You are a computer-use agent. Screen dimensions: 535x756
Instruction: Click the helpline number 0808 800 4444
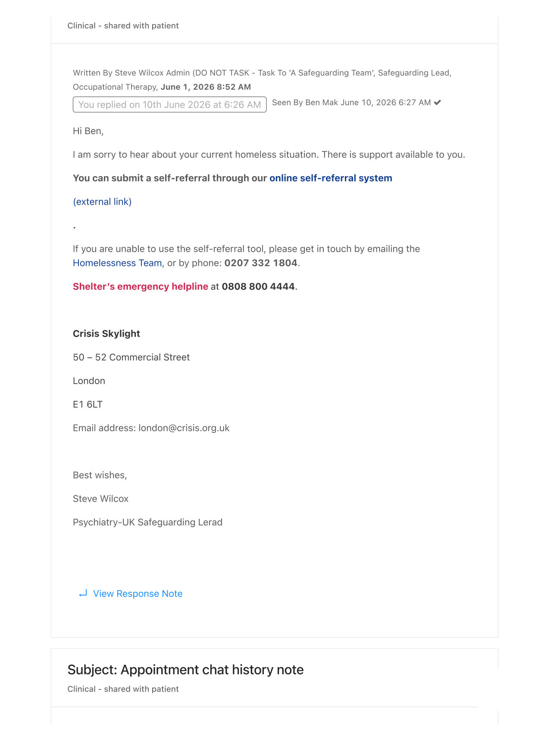(x=258, y=287)
